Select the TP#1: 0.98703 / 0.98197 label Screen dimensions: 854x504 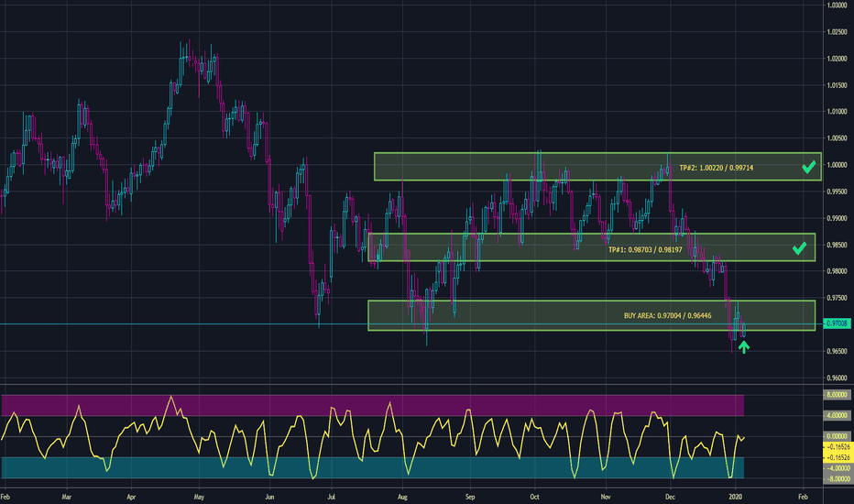coord(645,249)
